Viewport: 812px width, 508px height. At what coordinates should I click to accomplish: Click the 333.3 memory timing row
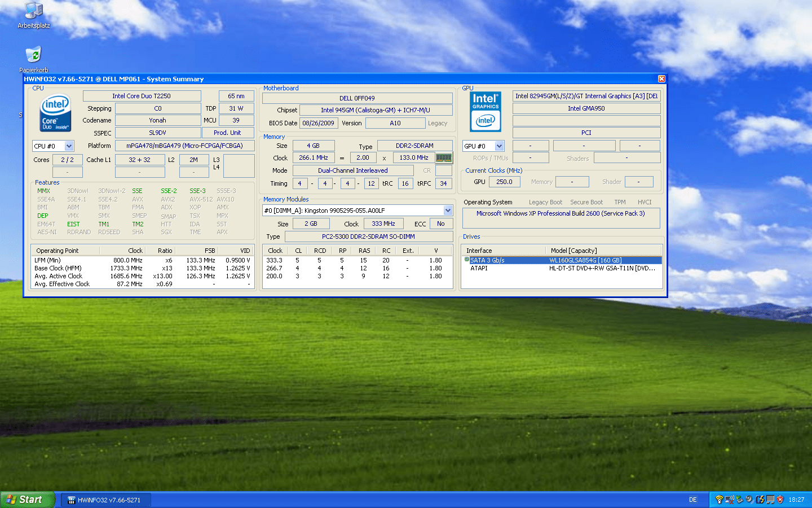tap(357, 260)
